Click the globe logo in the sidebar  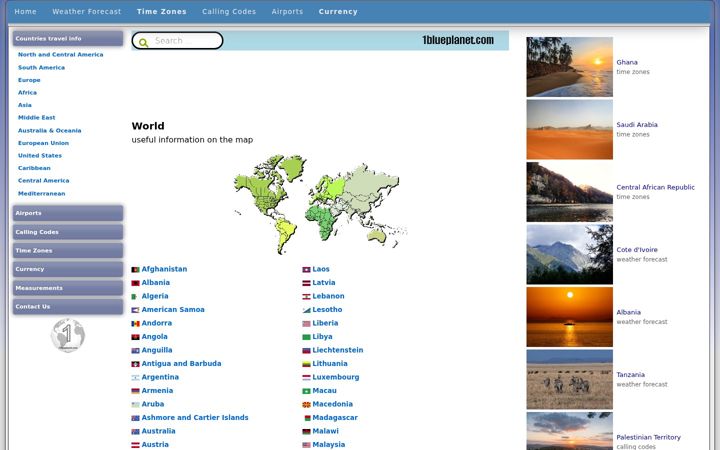pyautogui.click(x=68, y=335)
